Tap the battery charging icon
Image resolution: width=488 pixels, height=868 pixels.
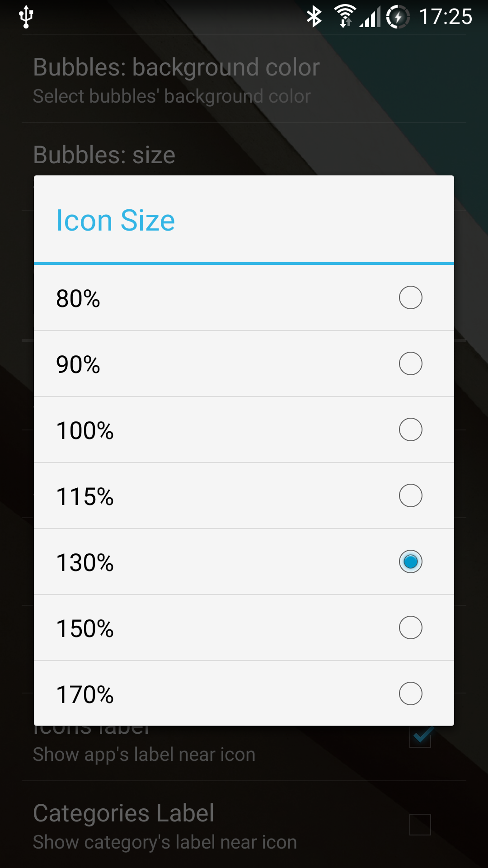point(398,17)
